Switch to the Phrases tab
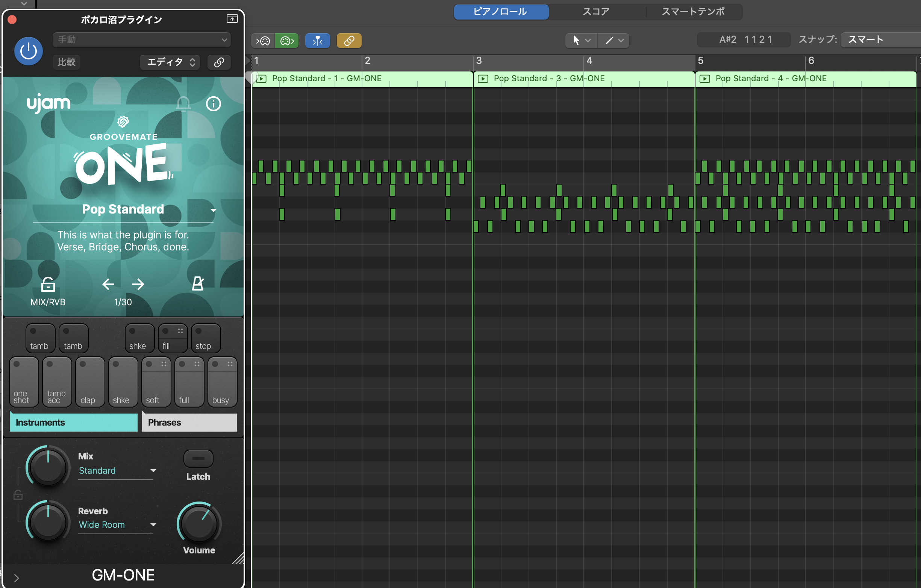Image resolution: width=921 pixels, height=588 pixels. (x=189, y=422)
